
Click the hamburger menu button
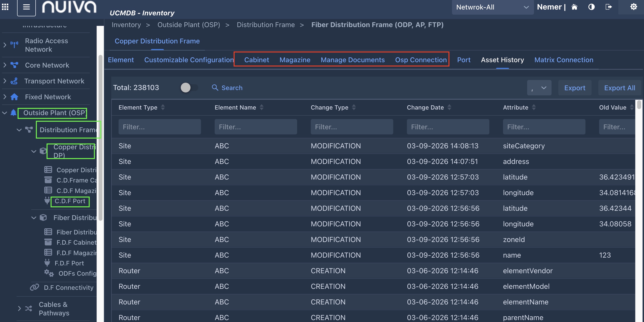coord(26,7)
